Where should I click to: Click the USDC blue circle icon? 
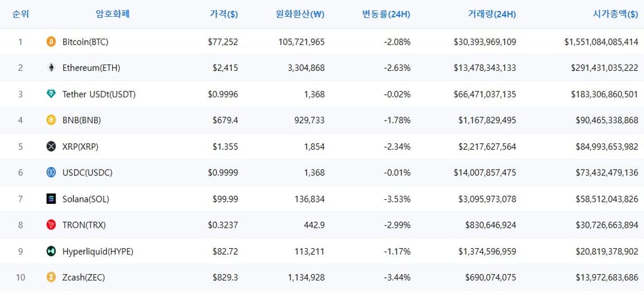click(x=51, y=173)
